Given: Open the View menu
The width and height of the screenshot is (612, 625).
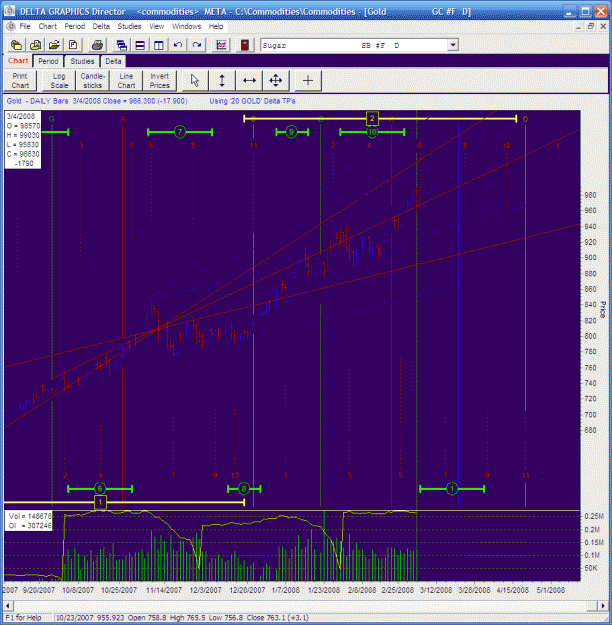Looking at the screenshot, I should pyautogui.click(x=157, y=26).
